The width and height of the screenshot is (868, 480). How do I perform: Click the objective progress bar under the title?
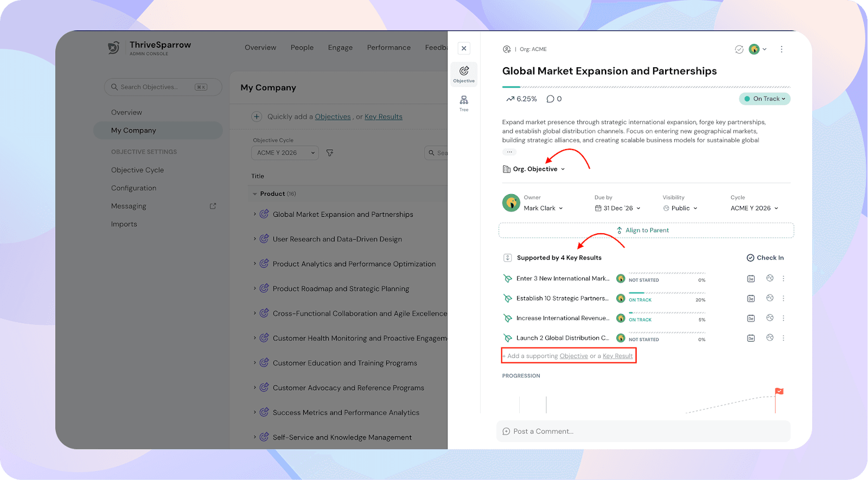646,87
